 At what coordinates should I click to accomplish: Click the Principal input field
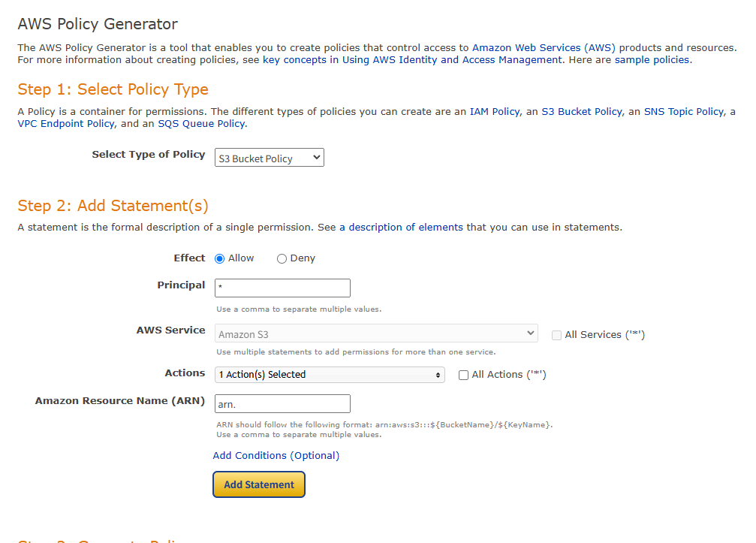pos(282,288)
